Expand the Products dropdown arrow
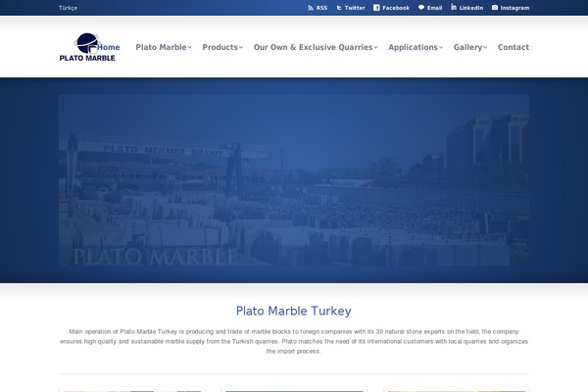Screen dimensions: 588x392 pyautogui.click(x=241, y=48)
